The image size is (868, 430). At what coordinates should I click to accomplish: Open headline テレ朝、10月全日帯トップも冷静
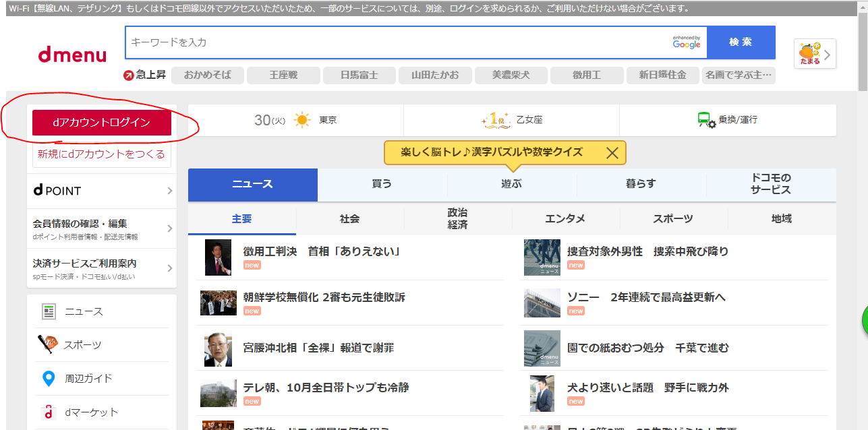tap(326, 388)
